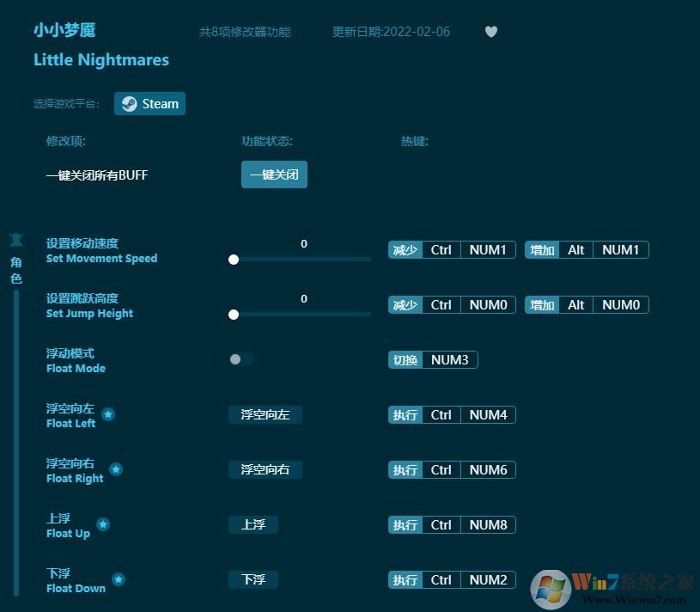
Task: Switch to the Steam platform tab
Action: tap(149, 103)
